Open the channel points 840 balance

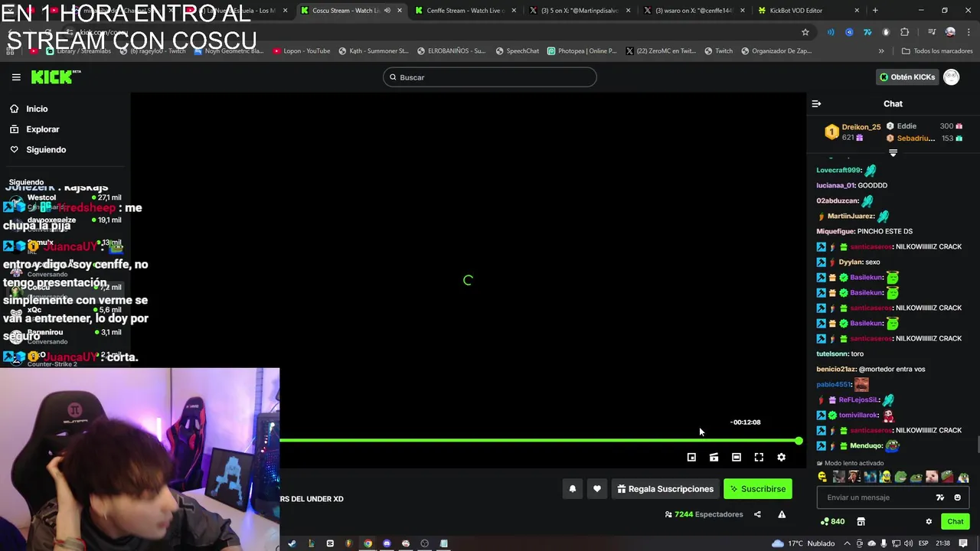coord(832,522)
